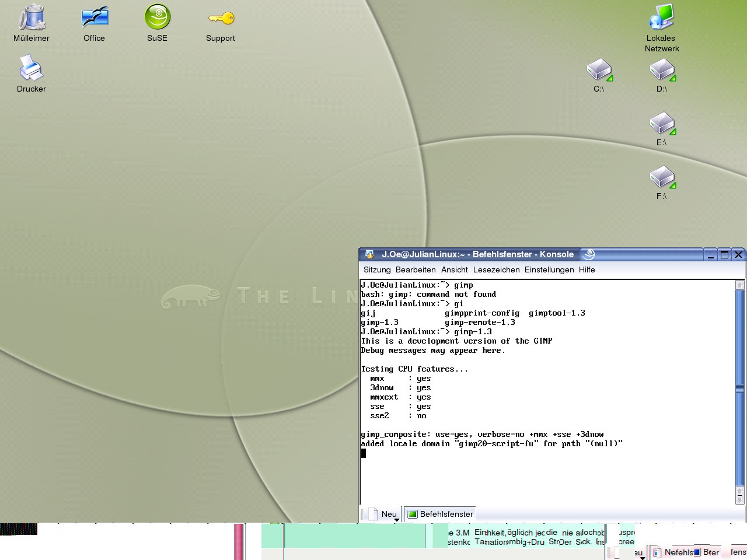
Task: Click 'gij' in the completion list
Action: 368,313
